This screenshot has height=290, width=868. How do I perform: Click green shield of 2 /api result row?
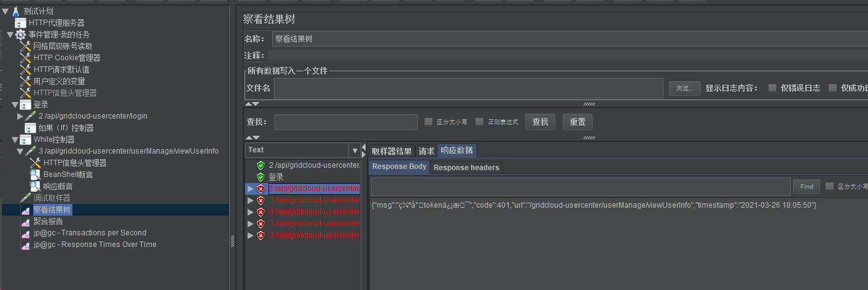pos(261,165)
